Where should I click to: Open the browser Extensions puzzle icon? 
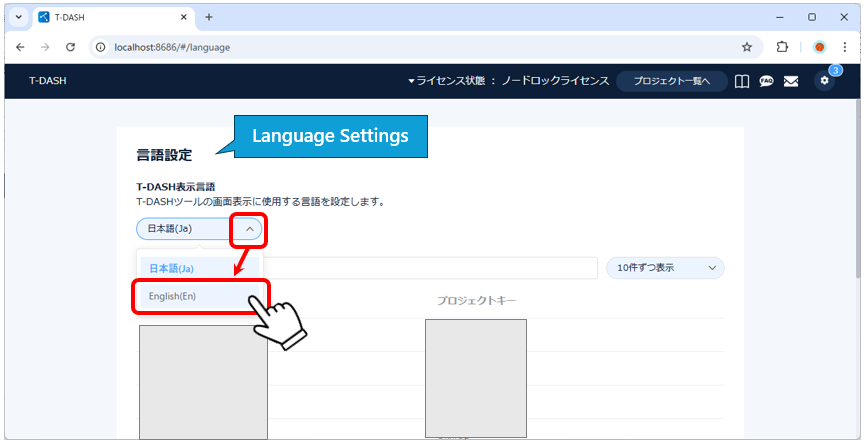coord(783,47)
